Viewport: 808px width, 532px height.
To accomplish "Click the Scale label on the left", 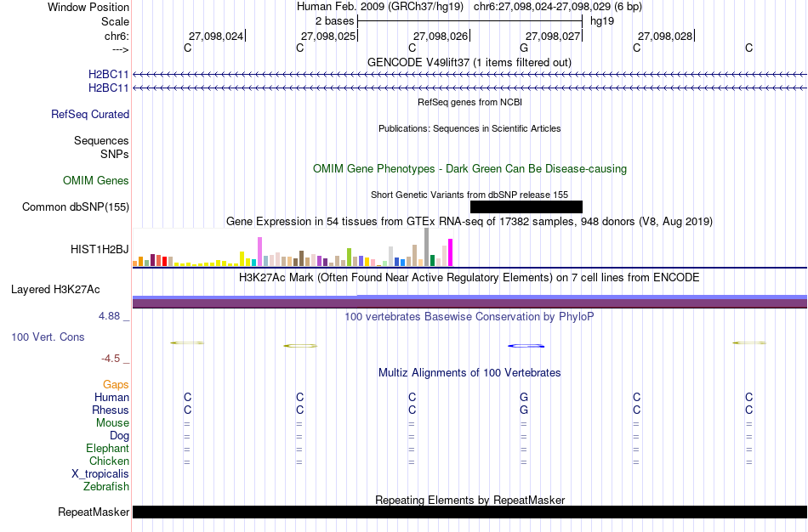I will coord(115,21).
